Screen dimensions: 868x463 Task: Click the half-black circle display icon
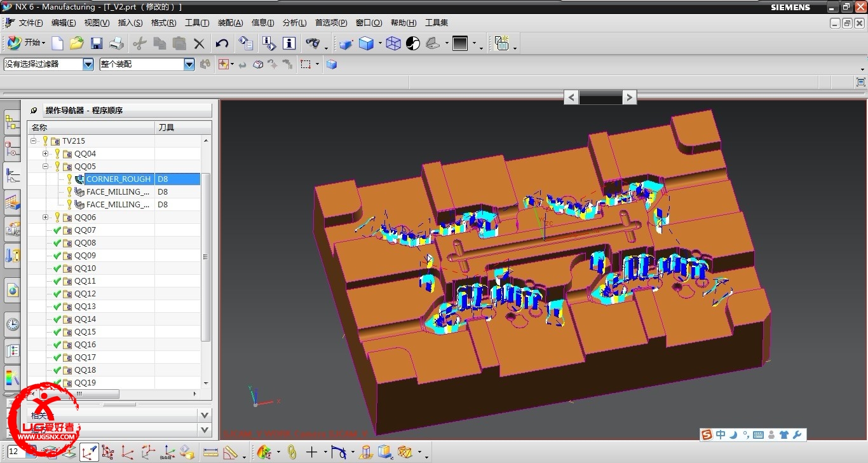[413, 43]
